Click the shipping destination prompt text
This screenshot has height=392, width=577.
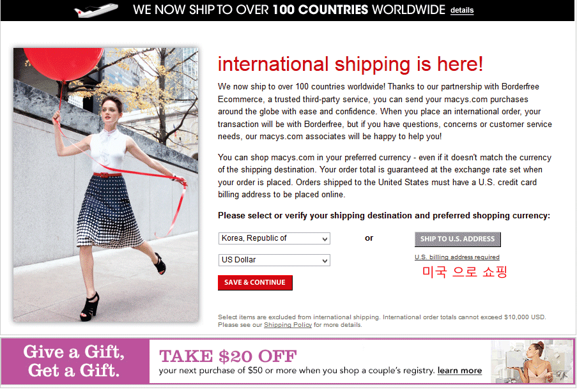point(384,216)
